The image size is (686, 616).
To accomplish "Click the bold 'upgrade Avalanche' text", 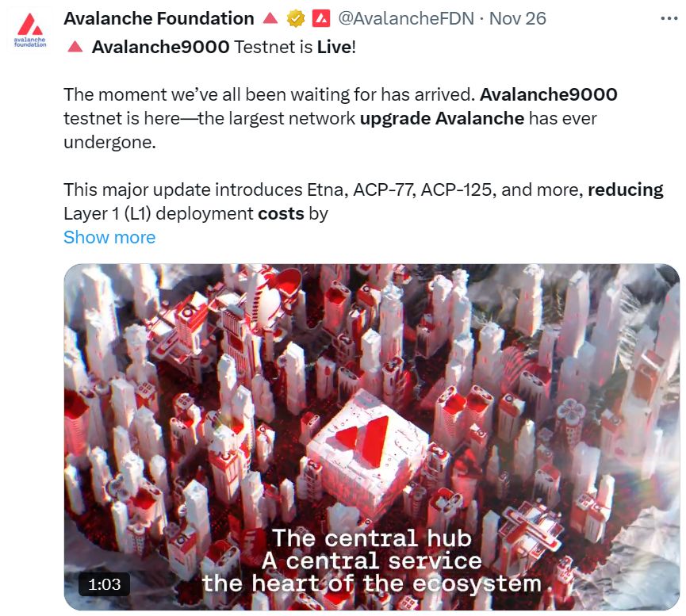I will pyautogui.click(x=442, y=119).
